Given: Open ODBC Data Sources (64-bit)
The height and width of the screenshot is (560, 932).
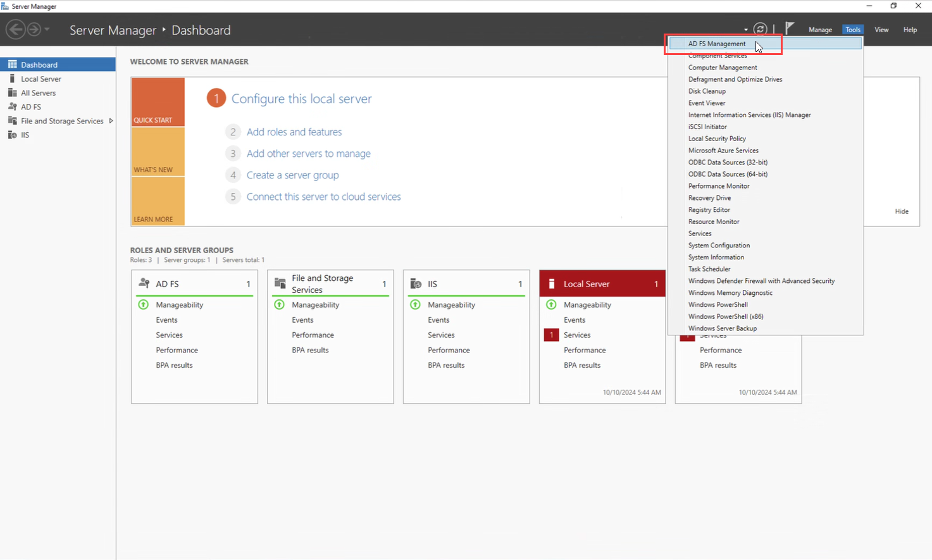Looking at the screenshot, I should [766, 174].
